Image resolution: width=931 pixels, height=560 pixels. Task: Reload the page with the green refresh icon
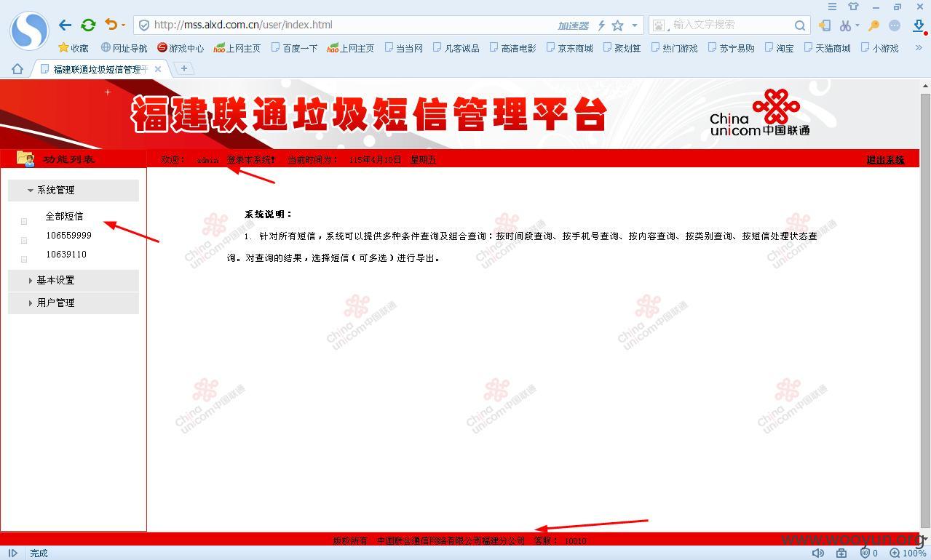point(88,25)
